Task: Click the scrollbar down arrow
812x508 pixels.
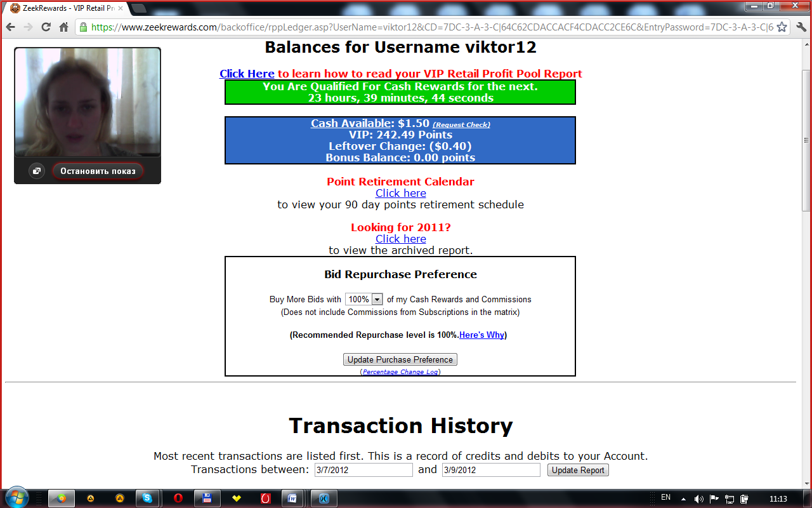Action: 806,484
